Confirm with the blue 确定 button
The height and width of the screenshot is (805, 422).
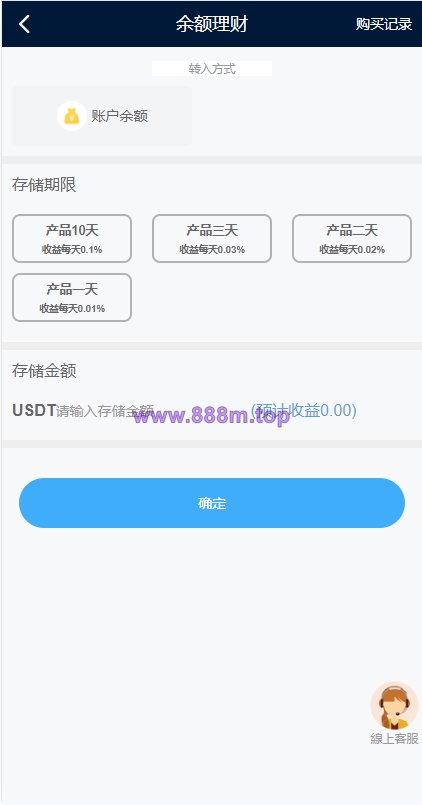(x=212, y=503)
